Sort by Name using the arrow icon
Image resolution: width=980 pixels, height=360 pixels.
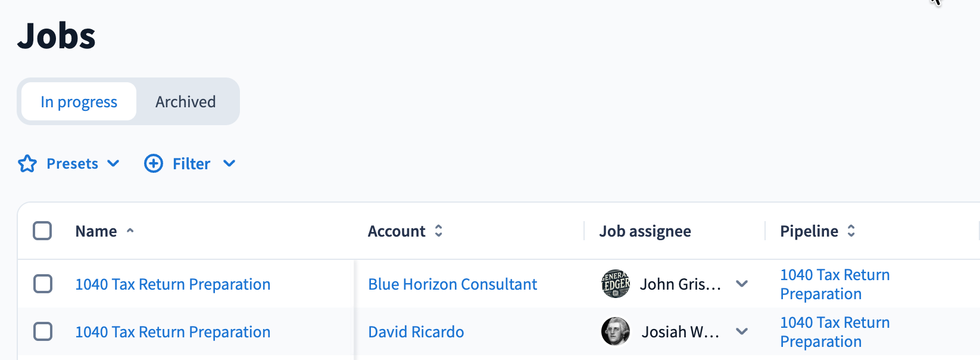coord(130,231)
